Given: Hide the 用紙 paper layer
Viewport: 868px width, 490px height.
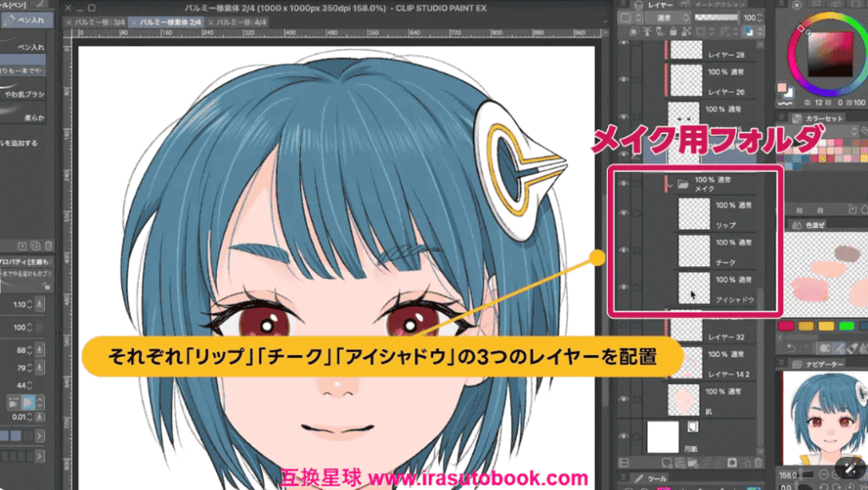Looking at the screenshot, I should (x=625, y=436).
